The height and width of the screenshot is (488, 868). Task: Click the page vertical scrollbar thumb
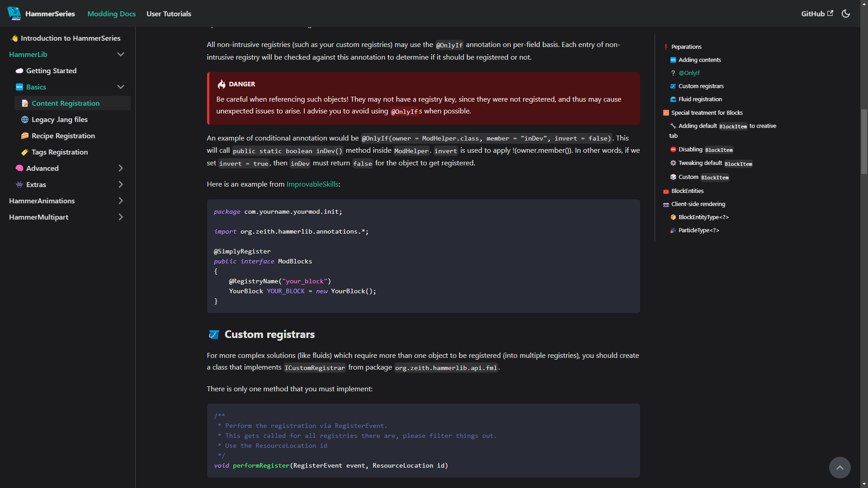tap(864, 141)
